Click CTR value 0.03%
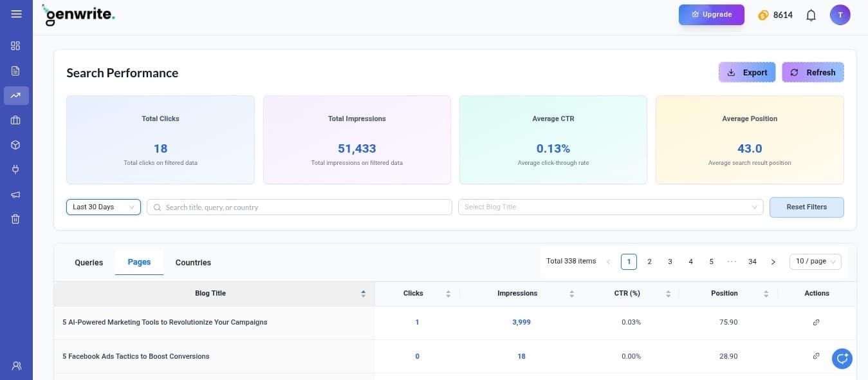This screenshot has width=868, height=380. [631, 322]
